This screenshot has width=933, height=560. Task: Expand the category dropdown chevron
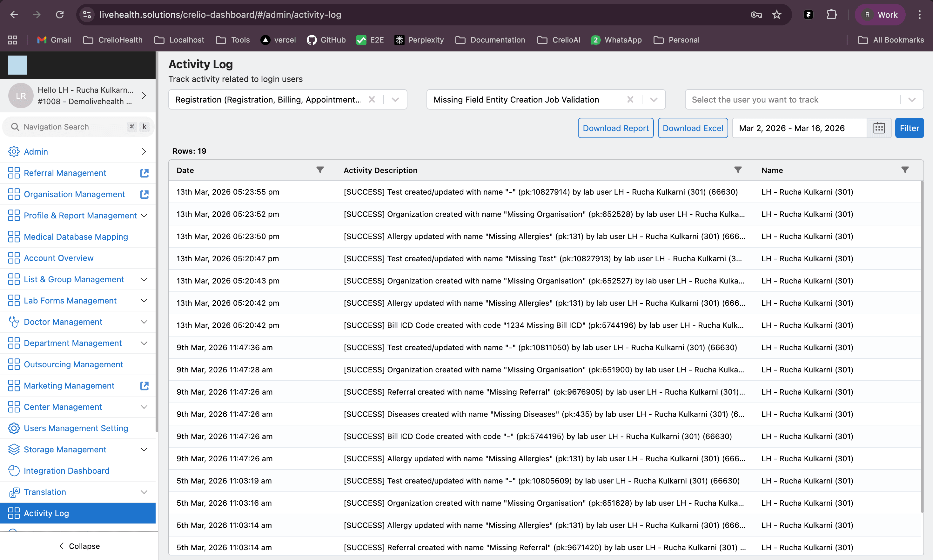pyautogui.click(x=395, y=99)
